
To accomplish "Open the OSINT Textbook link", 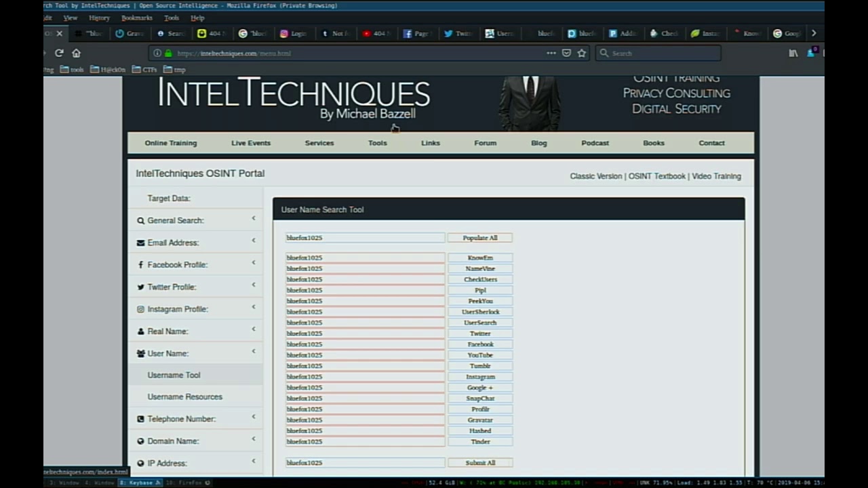I will 657,176.
